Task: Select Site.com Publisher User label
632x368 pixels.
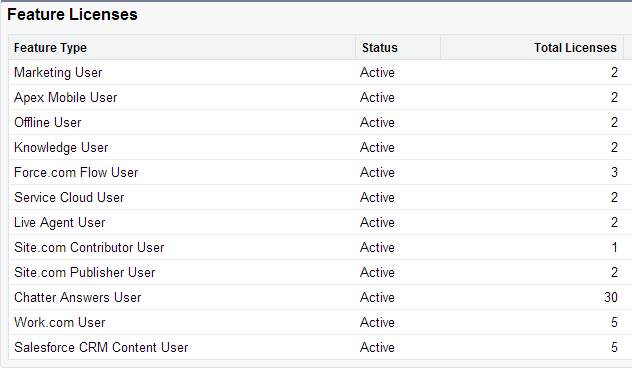Action: coord(85,272)
